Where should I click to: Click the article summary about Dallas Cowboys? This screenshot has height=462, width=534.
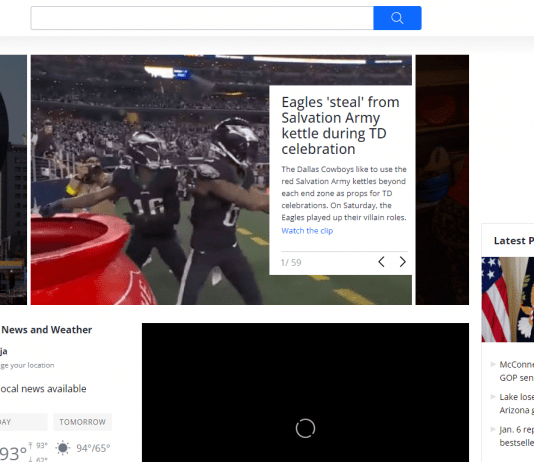[344, 193]
